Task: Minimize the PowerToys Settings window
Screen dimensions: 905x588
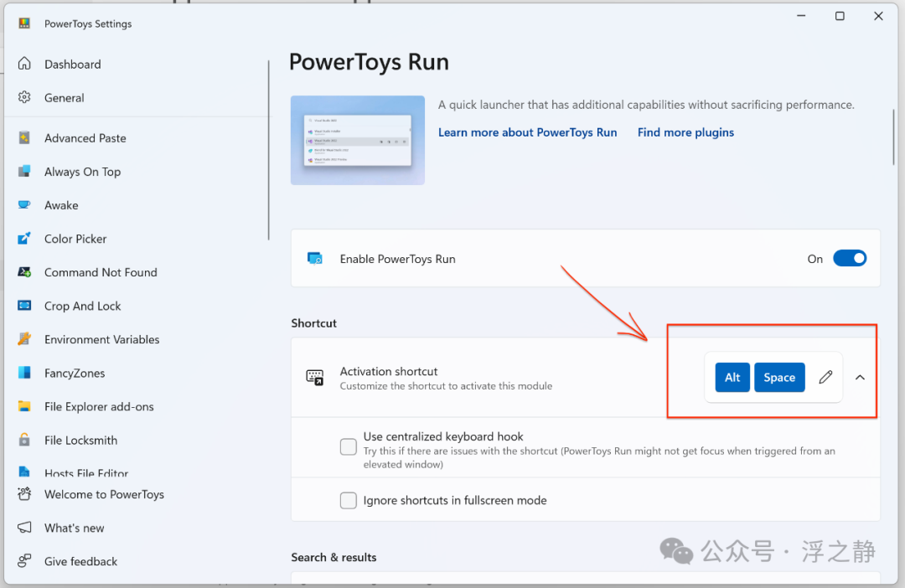Action: (x=801, y=16)
